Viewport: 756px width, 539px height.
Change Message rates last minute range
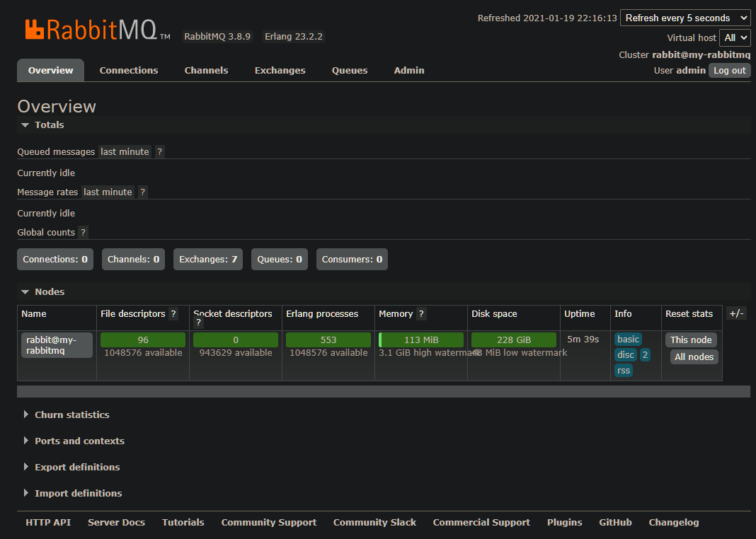[108, 192]
